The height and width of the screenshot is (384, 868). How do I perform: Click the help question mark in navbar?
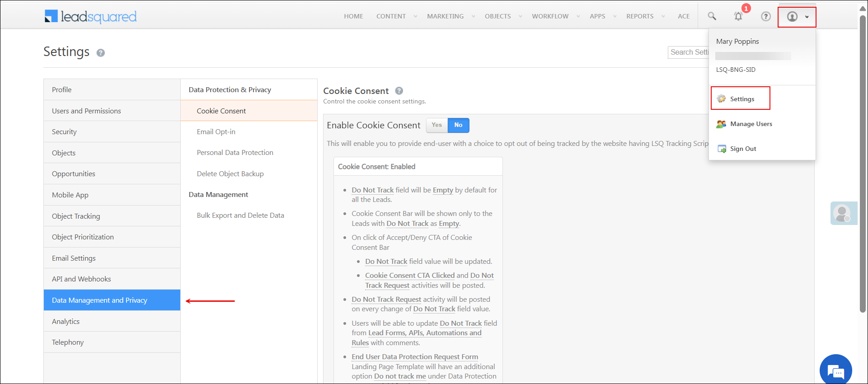pyautogui.click(x=765, y=16)
